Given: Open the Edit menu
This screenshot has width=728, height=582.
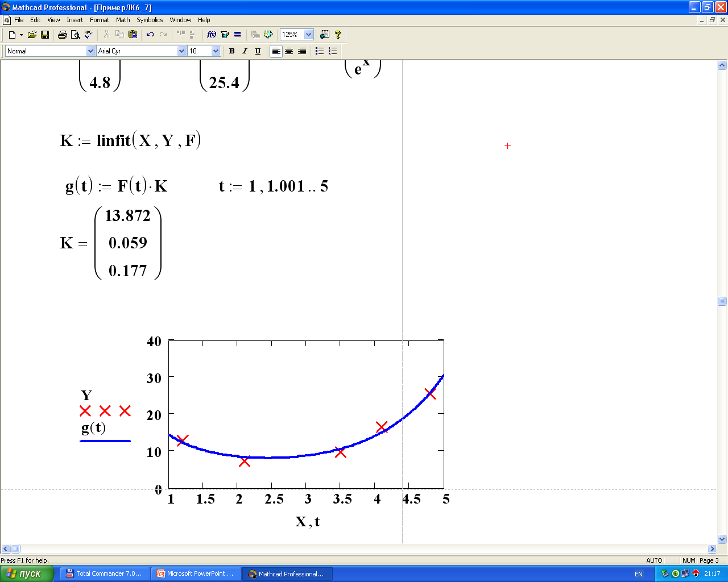Looking at the screenshot, I should [x=35, y=20].
